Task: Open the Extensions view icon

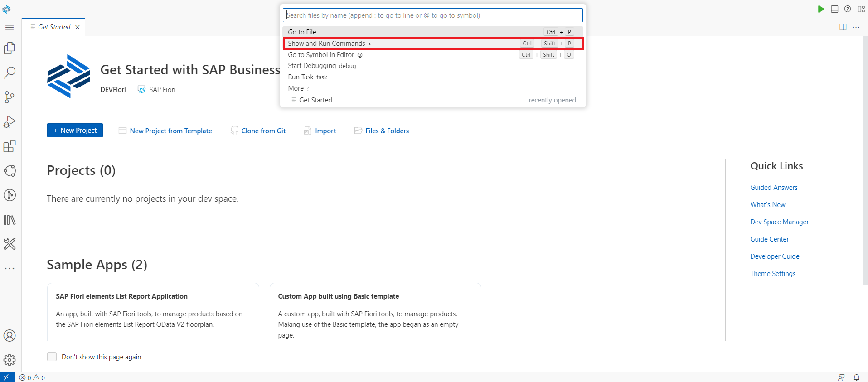Action: coord(10,146)
